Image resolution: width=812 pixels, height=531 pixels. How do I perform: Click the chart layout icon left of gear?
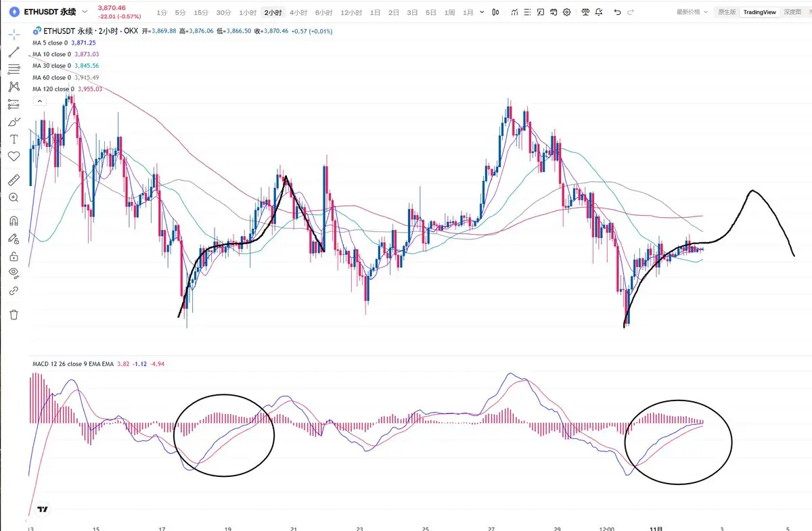[554, 12]
